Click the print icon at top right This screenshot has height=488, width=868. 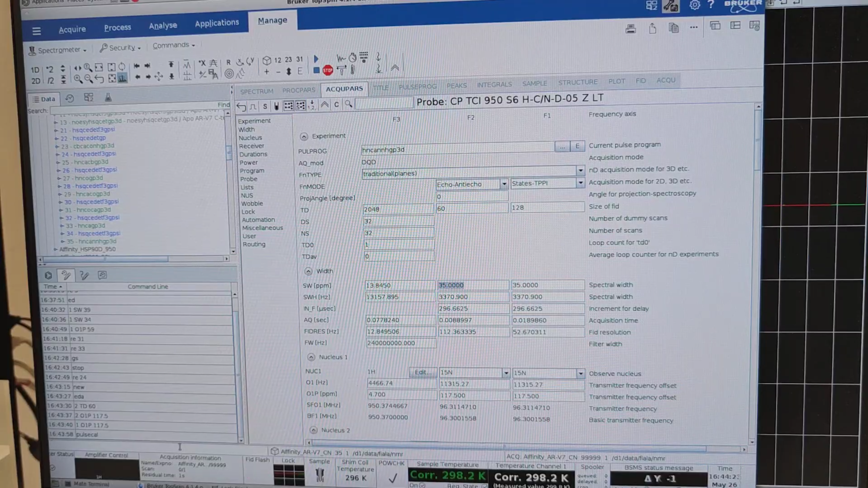pos(630,29)
